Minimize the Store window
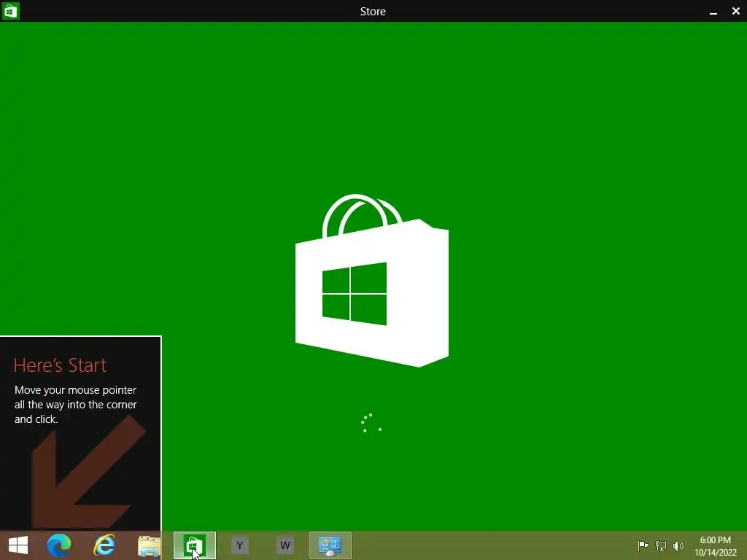 (713, 12)
